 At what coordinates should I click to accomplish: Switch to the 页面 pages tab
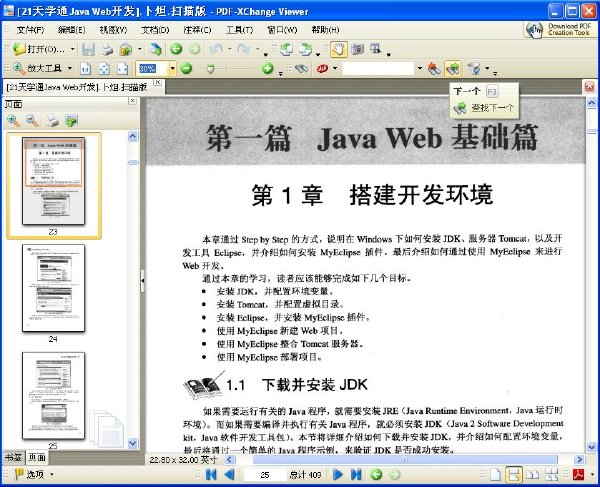[37, 457]
